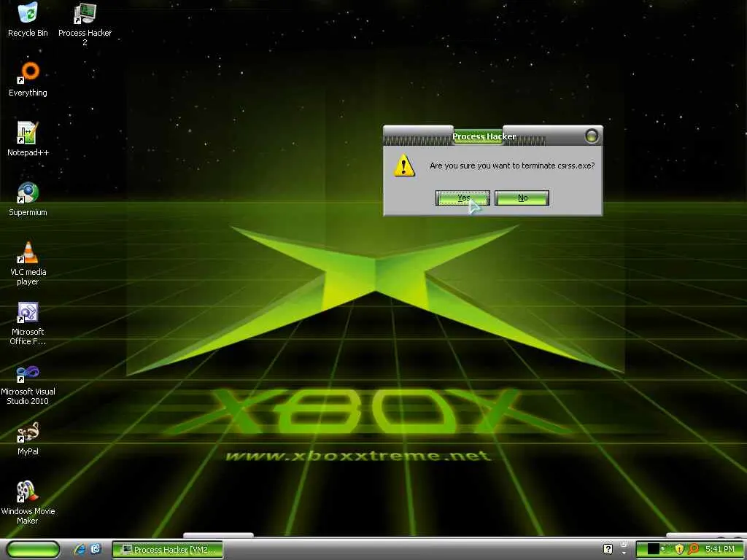
Task: Select the Everything search desktop shortcut
Action: (28, 79)
